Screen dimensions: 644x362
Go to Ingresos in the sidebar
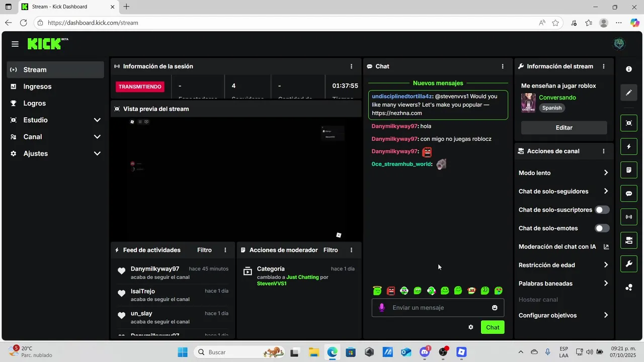coord(55,86)
